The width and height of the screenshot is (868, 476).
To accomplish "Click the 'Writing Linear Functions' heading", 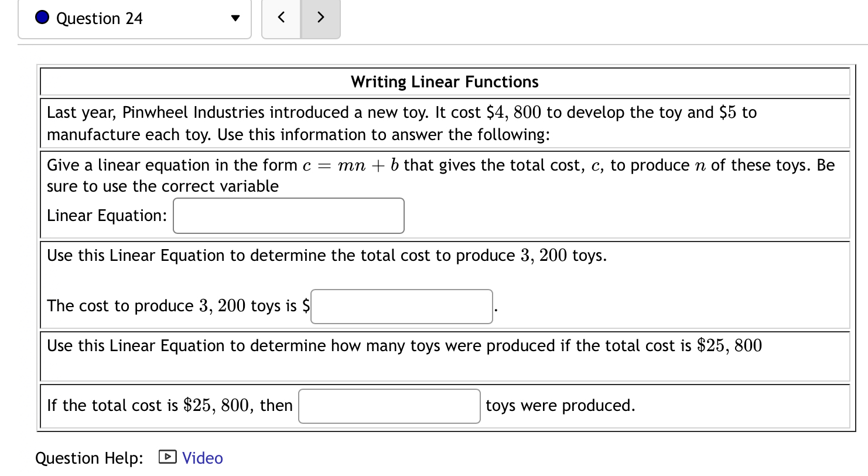I will click(445, 82).
